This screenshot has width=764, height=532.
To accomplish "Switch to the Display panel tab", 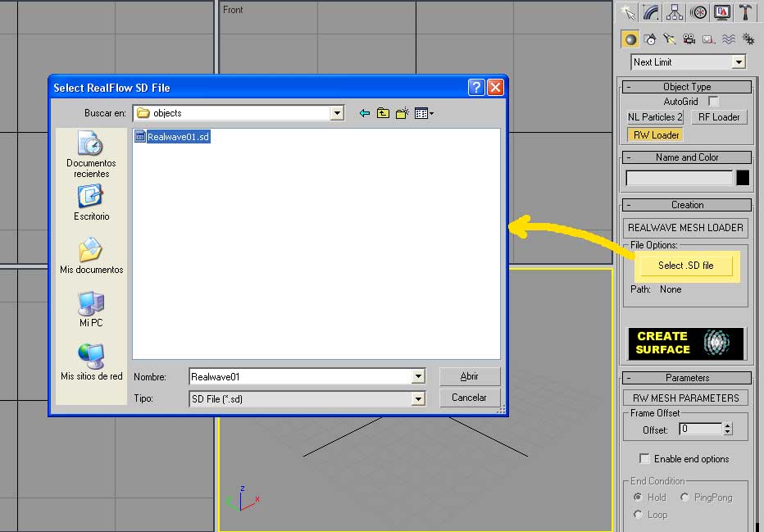I will click(x=721, y=12).
